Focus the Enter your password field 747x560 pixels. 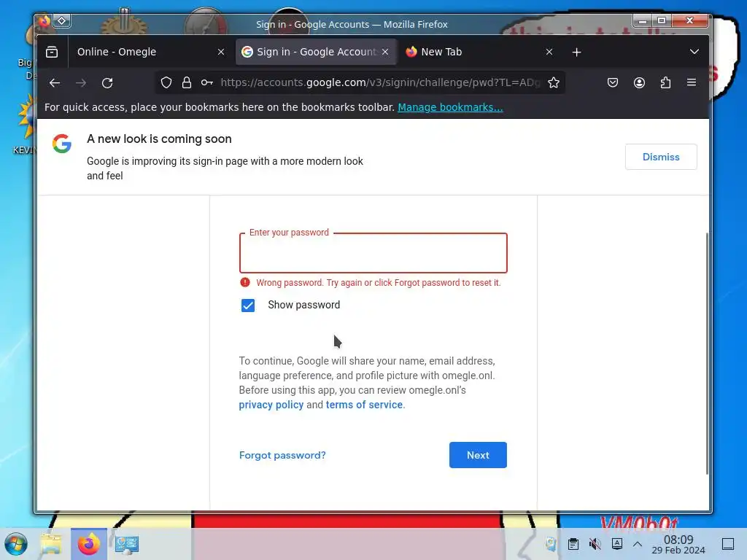click(x=373, y=253)
